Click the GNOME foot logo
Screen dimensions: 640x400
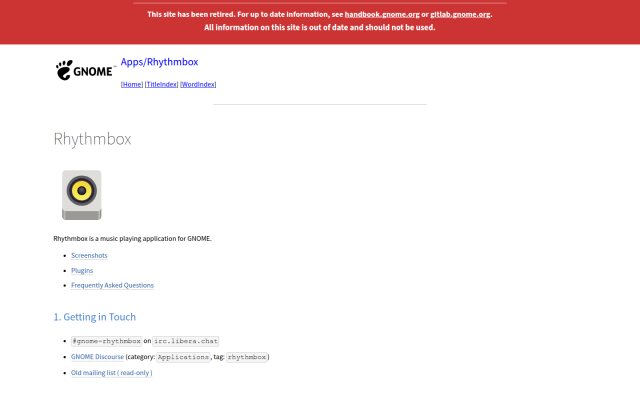(84, 70)
